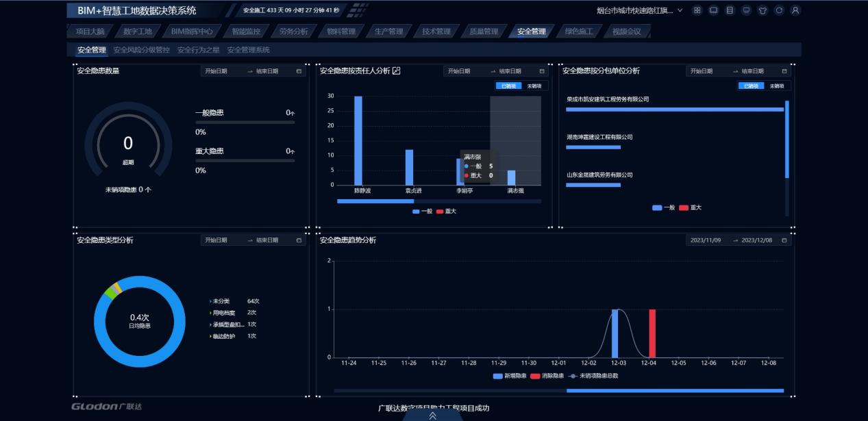Click the horizontal zoom slider under responsible-person chart
Screen dimensions: 868x421
pos(375,201)
